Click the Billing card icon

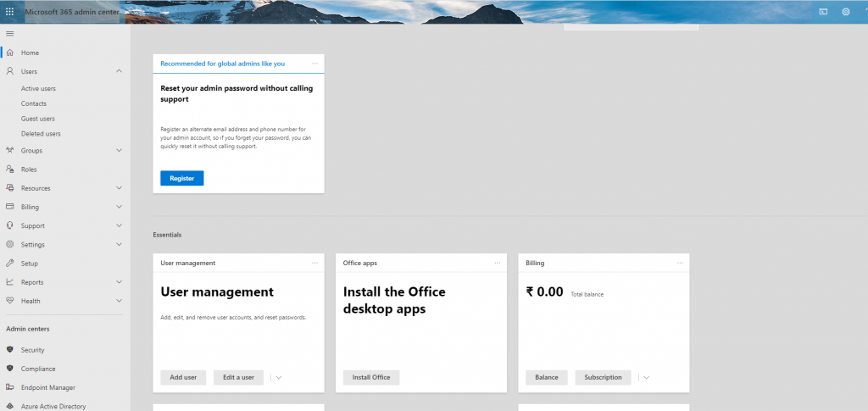coord(9,207)
